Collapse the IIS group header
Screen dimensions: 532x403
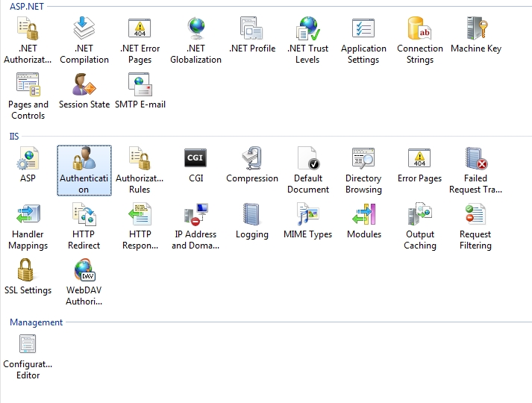tap(14, 137)
